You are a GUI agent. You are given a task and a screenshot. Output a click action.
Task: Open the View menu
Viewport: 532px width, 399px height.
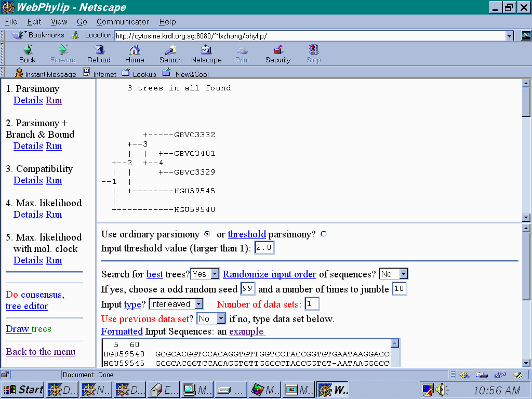coord(59,22)
